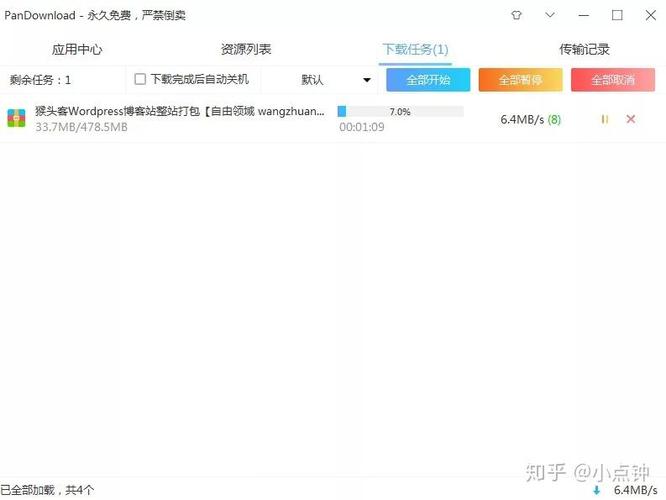
Task: Expand the 默认 speed mode dropdown
Action: (336, 80)
